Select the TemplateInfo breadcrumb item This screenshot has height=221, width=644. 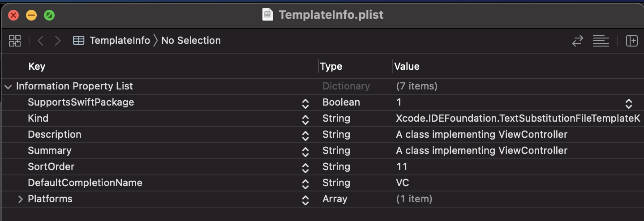120,41
